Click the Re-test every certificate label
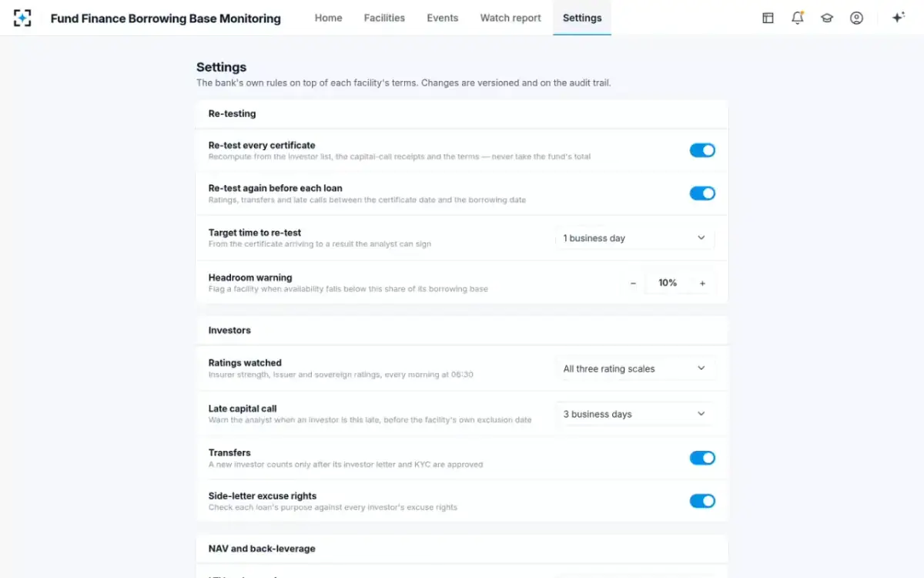The width and height of the screenshot is (924, 578). [262, 145]
